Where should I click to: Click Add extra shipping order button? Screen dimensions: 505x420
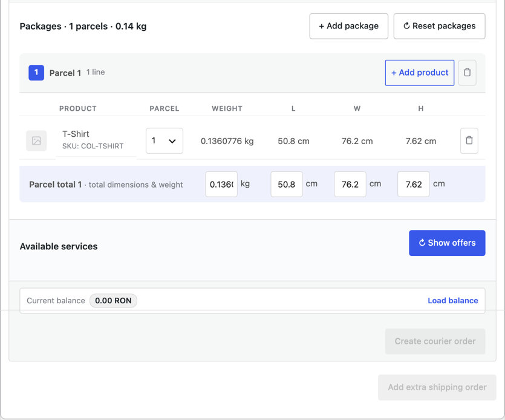(437, 387)
